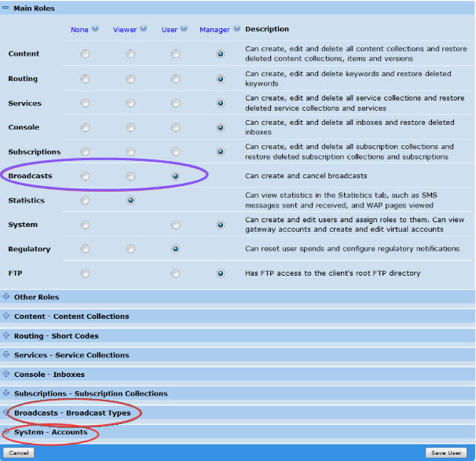Set Subscriptions role to None
Image resolution: width=476 pixels, height=461 pixels.
[86, 152]
